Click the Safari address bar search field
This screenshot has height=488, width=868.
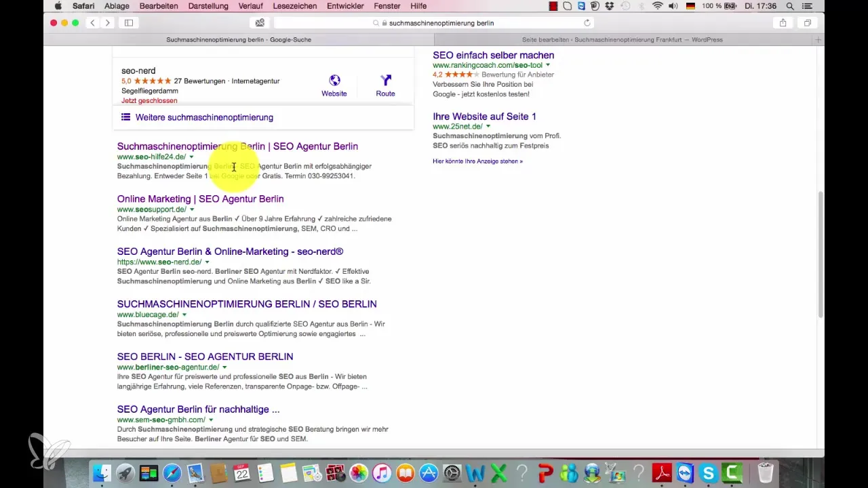[x=434, y=22]
